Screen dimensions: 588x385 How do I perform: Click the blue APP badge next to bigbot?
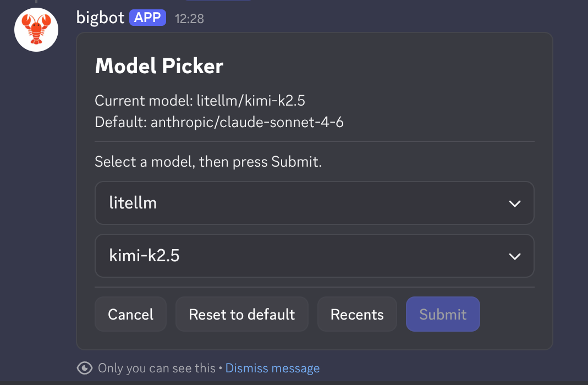coord(147,17)
